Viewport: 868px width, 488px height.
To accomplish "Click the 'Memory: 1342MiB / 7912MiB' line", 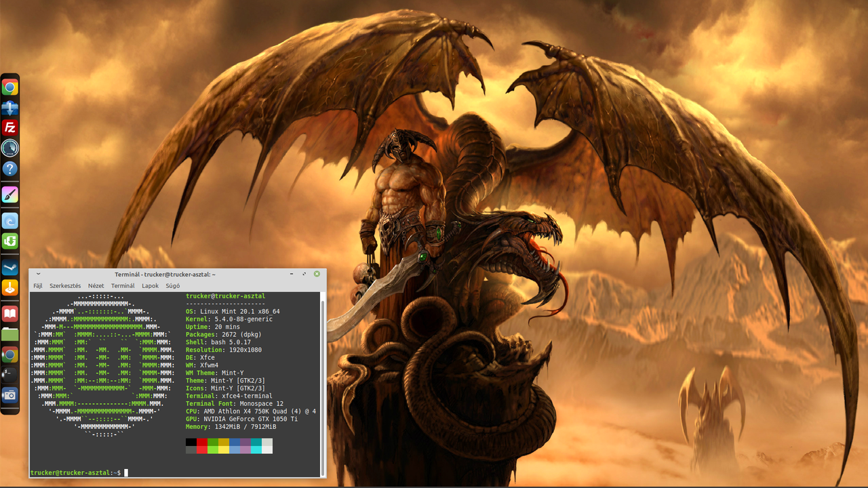I will pos(231,427).
